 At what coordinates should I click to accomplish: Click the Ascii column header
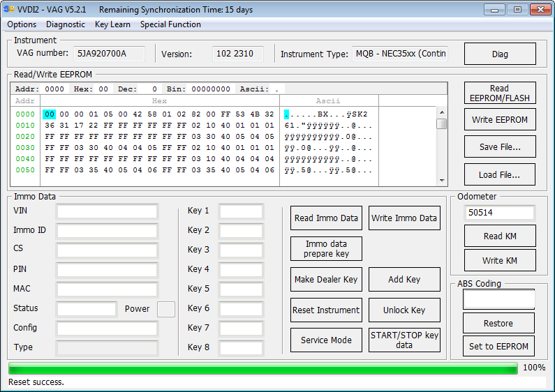tap(329, 101)
